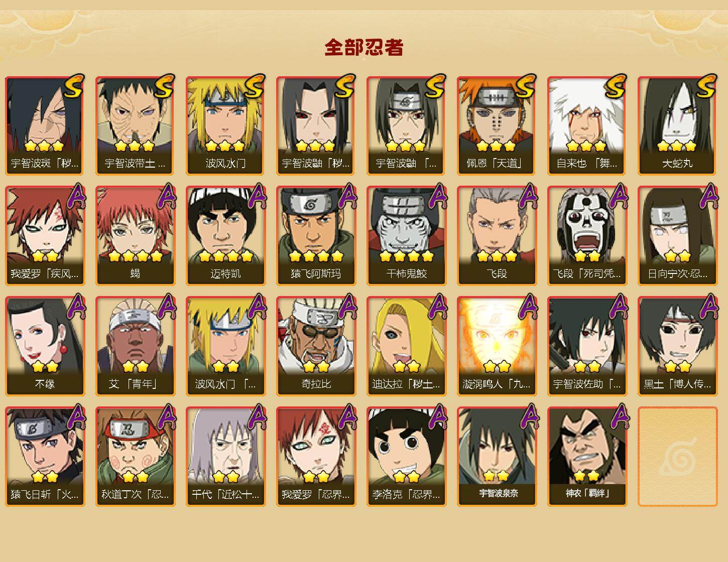Click the 蝎 ninja card
Screen dimensions: 728x562
coord(135,236)
